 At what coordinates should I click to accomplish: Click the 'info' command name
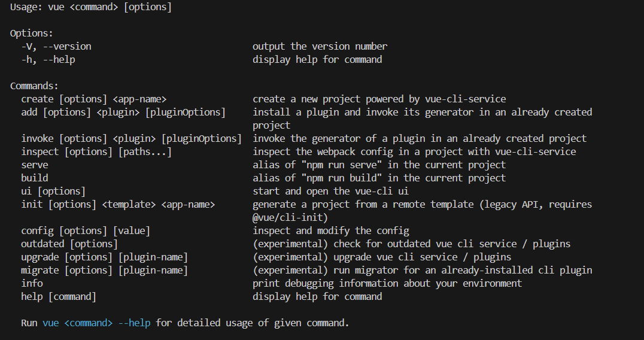(x=32, y=283)
